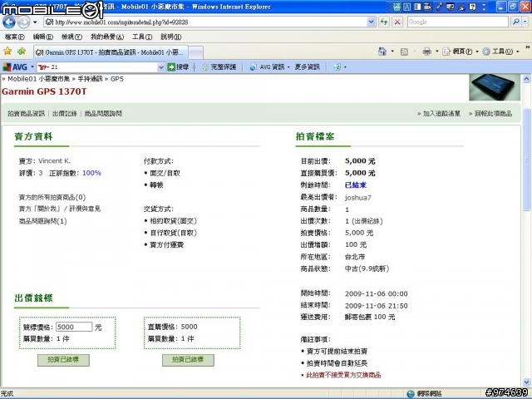532x399 pixels.
Task: Click the (出價紀錄) link beside bid count
Action: click(x=367, y=221)
